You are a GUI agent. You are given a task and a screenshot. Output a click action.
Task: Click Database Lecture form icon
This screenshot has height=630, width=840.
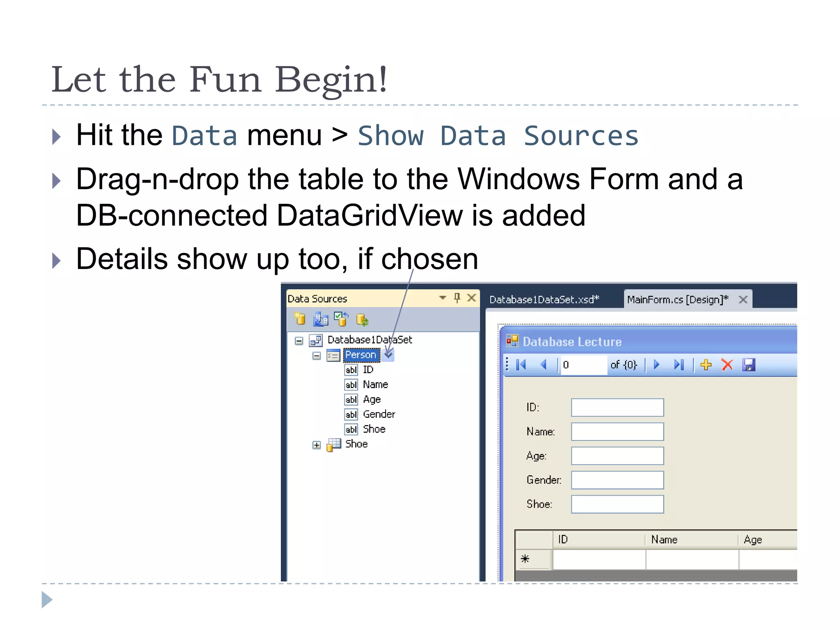(512, 341)
